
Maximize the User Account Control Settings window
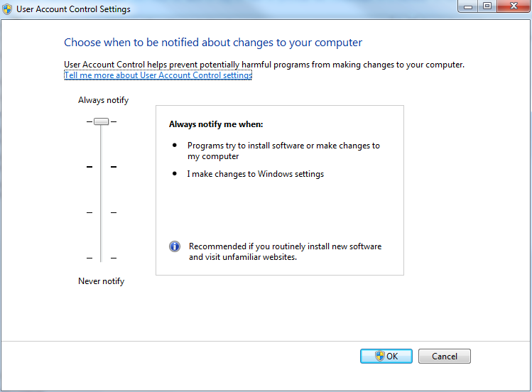[x=487, y=6]
